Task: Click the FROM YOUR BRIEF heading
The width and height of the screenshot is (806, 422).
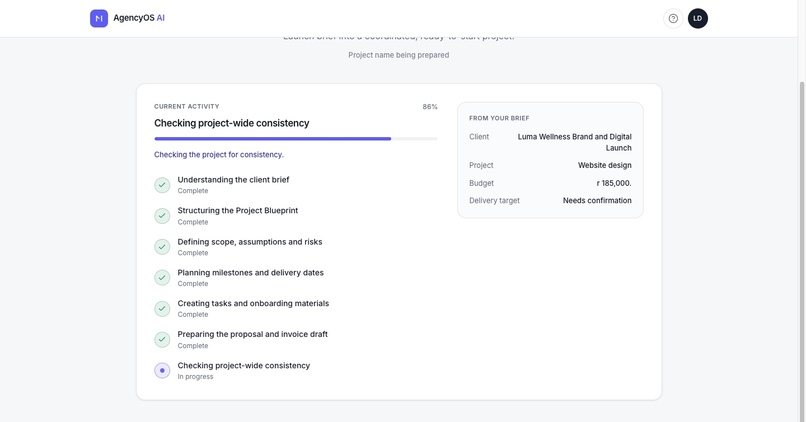Action: click(499, 118)
